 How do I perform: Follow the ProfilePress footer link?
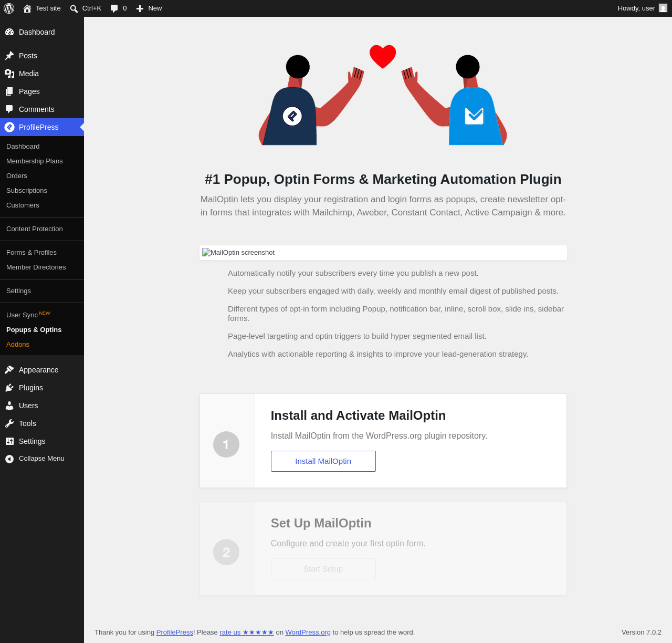tap(175, 632)
